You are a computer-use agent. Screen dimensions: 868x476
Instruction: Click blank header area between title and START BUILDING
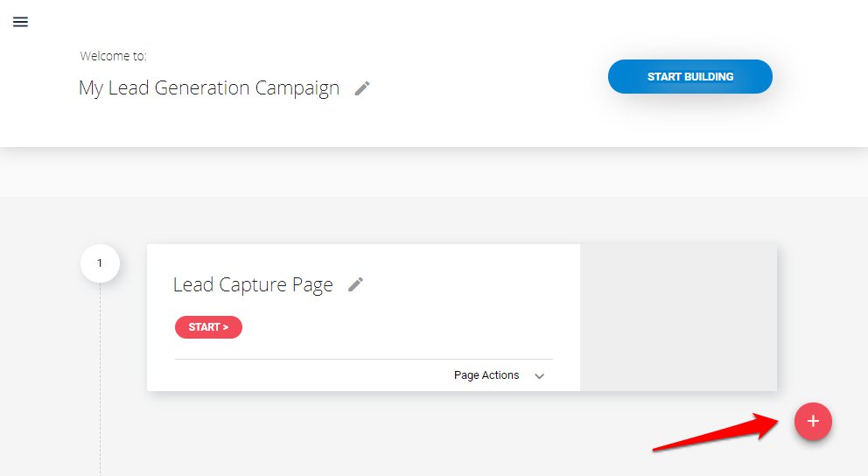[x=487, y=78]
